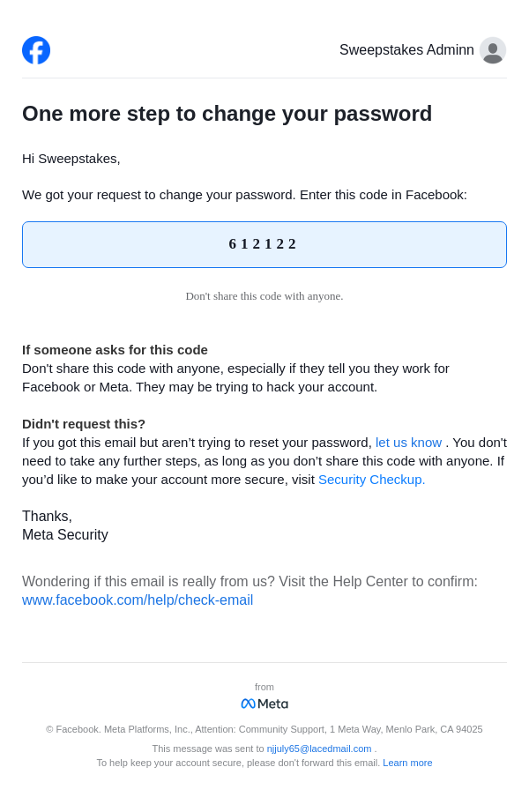Click the "Didn't request this?" heading
The height and width of the screenshot is (812, 529).
coord(84,424)
